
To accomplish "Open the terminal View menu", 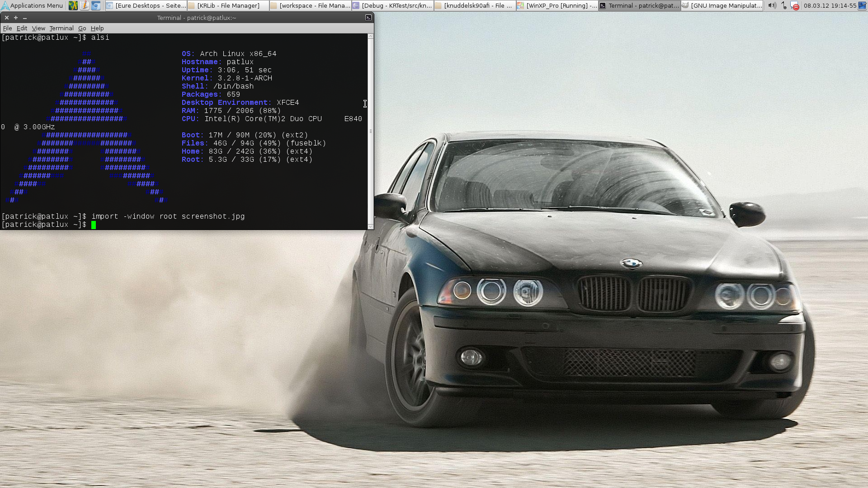I will [x=38, y=28].
